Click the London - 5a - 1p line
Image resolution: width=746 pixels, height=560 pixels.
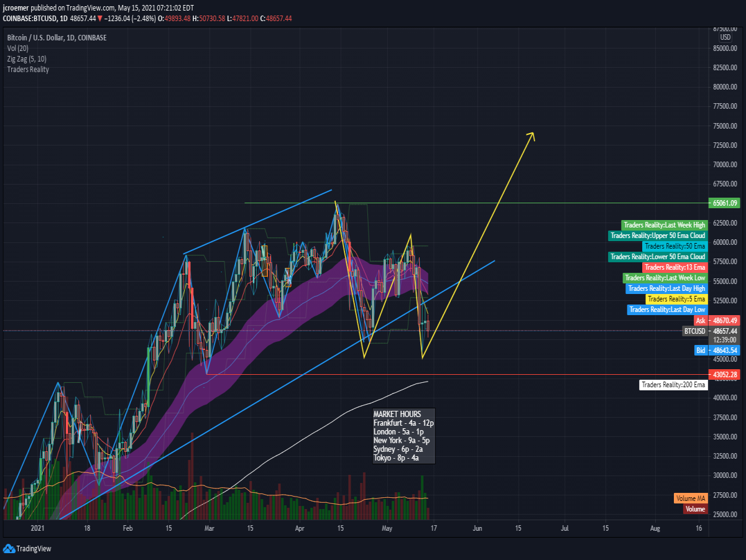pyautogui.click(x=398, y=431)
